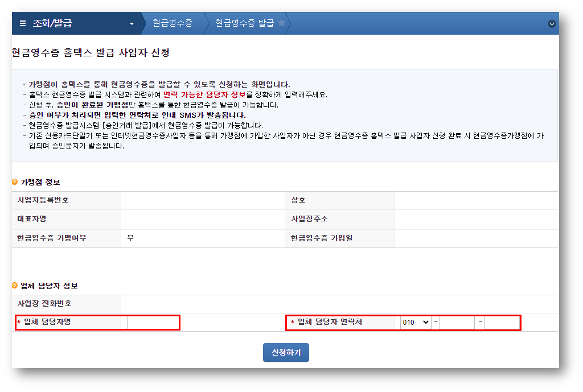The width and height of the screenshot is (583, 392).
Task: Open the hamburger menu icon beside 조회/발급
Action: point(23,23)
